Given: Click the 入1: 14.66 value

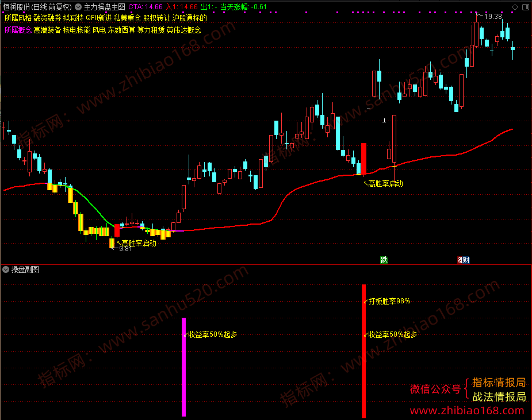Looking at the screenshot, I should pos(182,7).
